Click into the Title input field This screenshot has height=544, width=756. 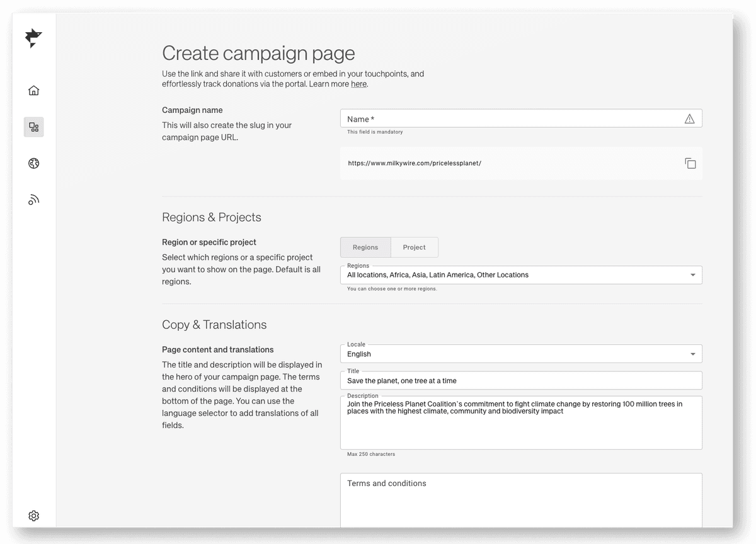click(x=520, y=381)
